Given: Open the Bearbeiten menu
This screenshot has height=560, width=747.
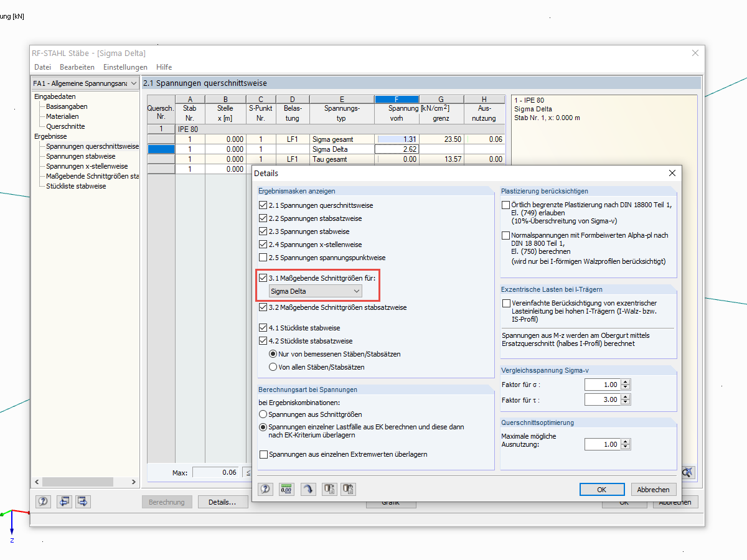Looking at the screenshot, I should 77,67.
